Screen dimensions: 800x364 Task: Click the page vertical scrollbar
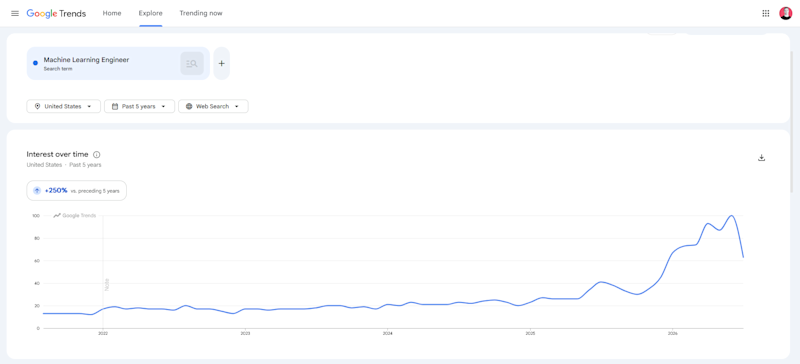793,113
